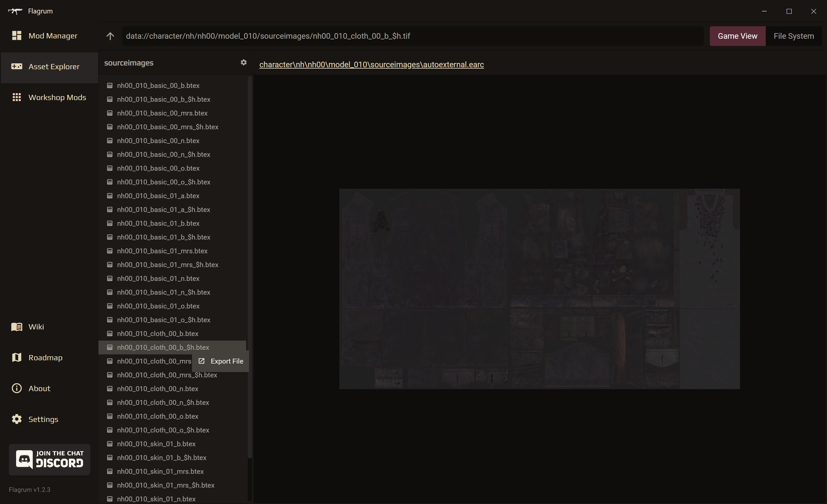This screenshot has height=504, width=827.
Task: Switch to Game View mode
Action: point(737,36)
